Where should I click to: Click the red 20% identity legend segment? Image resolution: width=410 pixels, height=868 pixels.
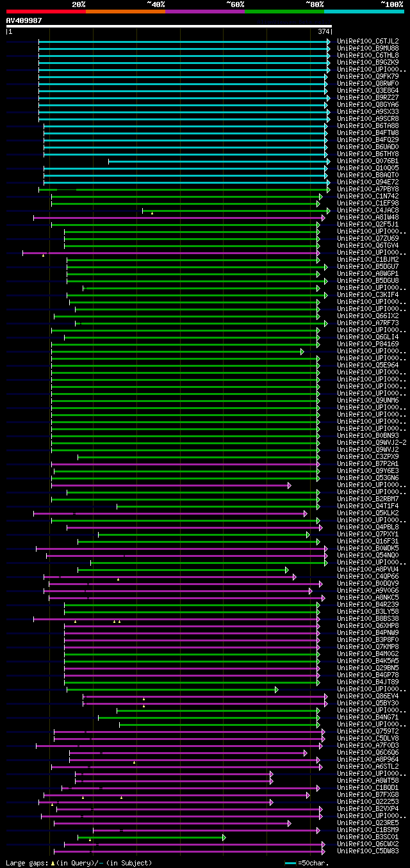pyautogui.click(x=45, y=12)
